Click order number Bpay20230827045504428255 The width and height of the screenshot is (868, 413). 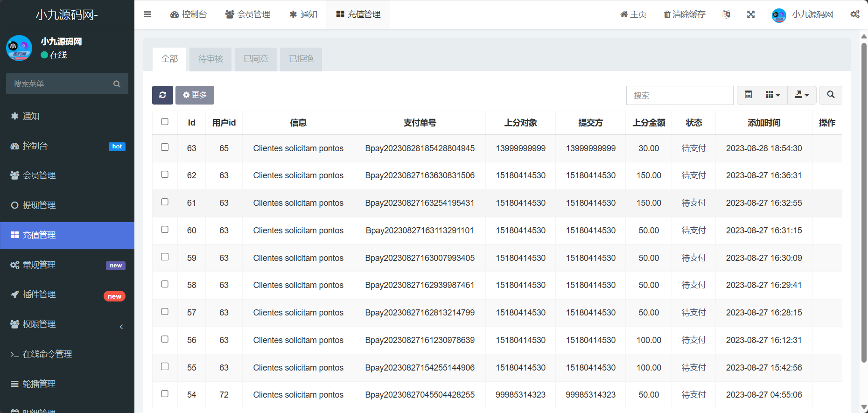[420, 395]
